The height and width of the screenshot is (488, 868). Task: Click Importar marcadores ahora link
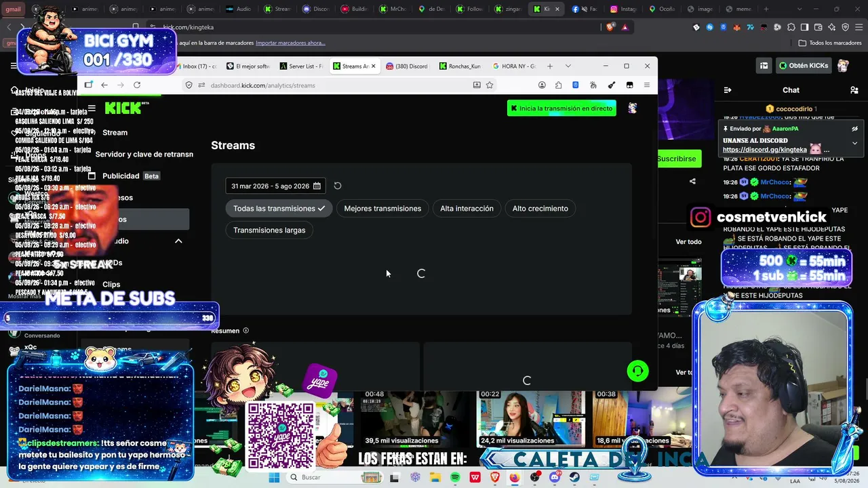click(290, 43)
